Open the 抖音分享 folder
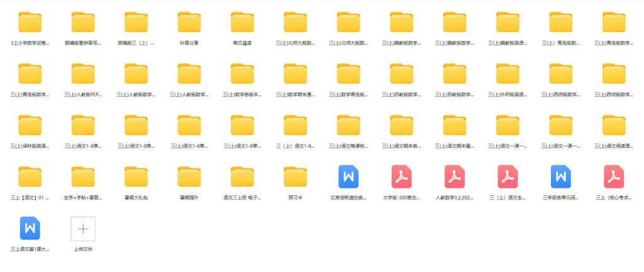Image resolution: width=644 pixels, height=272 pixels. [x=189, y=23]
